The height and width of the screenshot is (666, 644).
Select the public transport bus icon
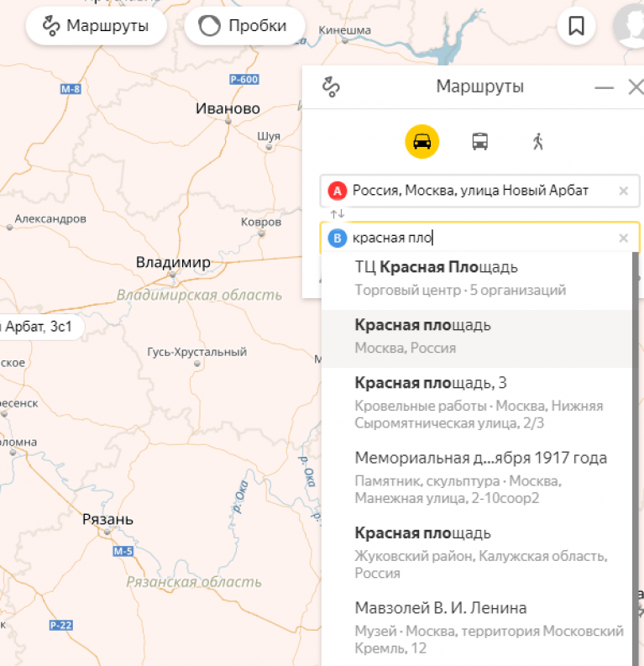(479, 141)
